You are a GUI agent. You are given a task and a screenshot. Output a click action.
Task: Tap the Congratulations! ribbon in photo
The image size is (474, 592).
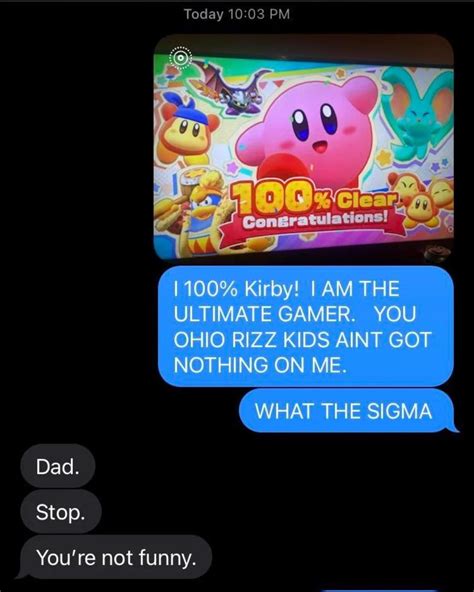[x=315, y=220]
